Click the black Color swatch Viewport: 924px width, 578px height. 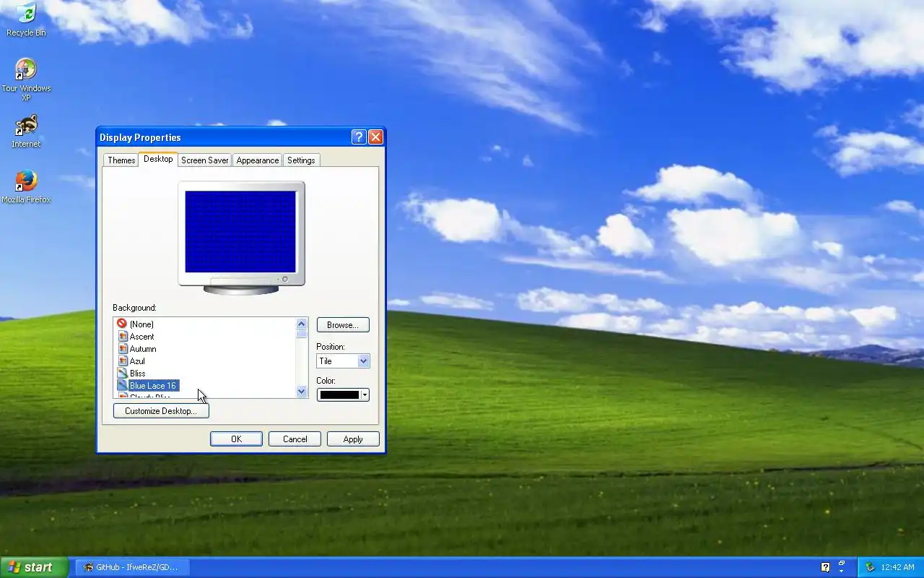tap(339, 394)
